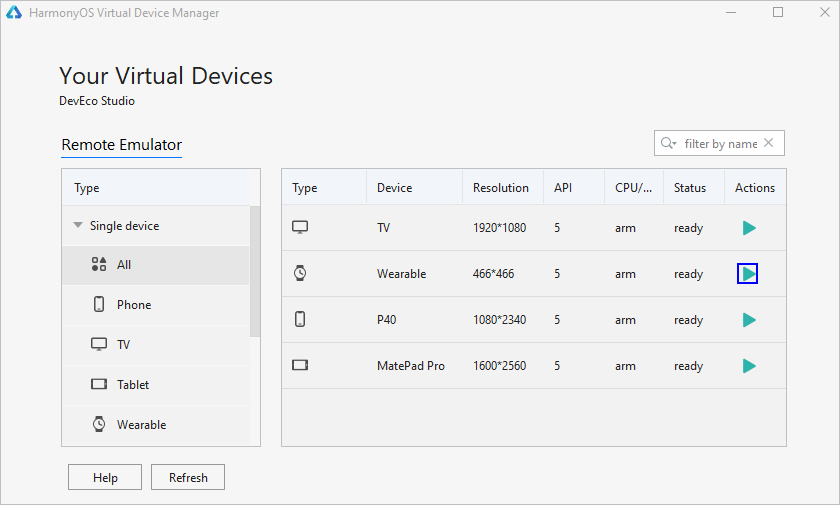Focus the filter by name field
Screen dimensions: 840x505
click(720, 144)
